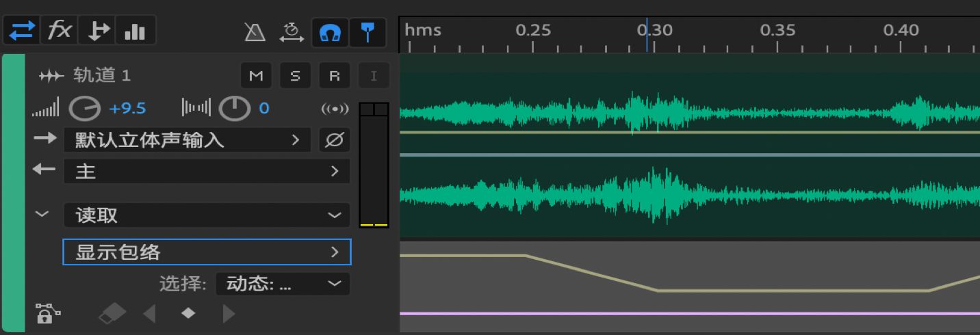The height and width of the screenshot is (335, 980).
Task: Click the green track color strip
Action: [13, 194]
